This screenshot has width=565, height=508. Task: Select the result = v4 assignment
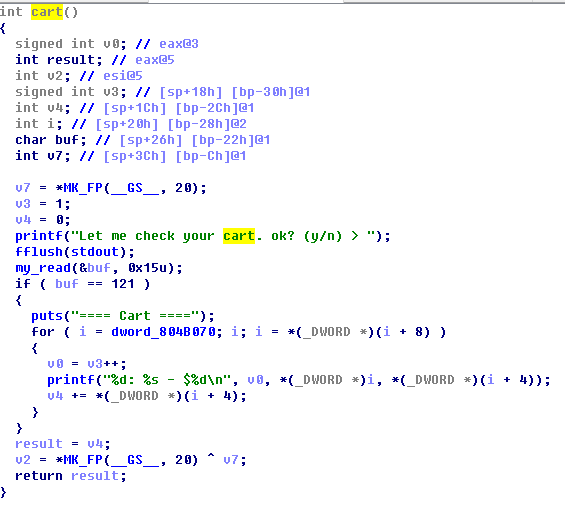[x=63, y=444]
